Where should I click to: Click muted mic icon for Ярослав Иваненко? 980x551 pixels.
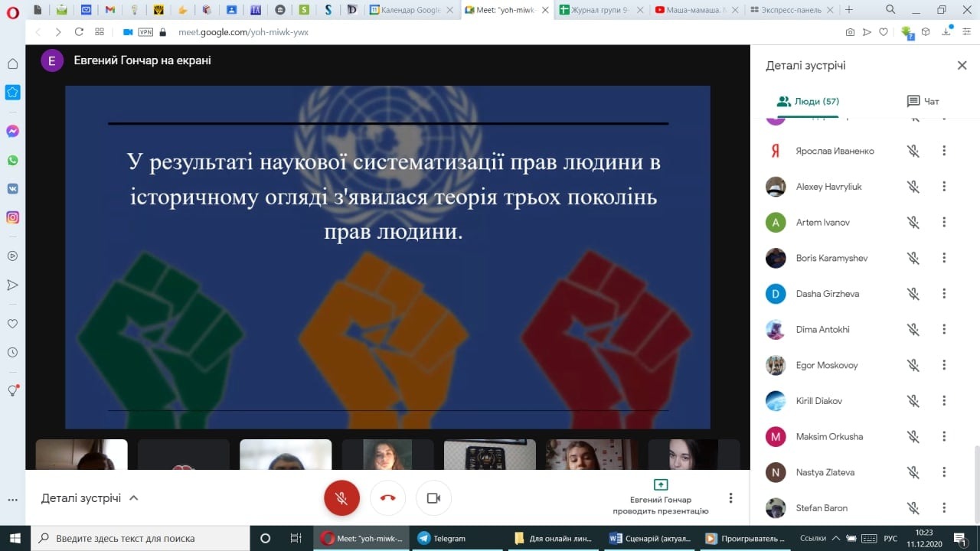(913, 151)
